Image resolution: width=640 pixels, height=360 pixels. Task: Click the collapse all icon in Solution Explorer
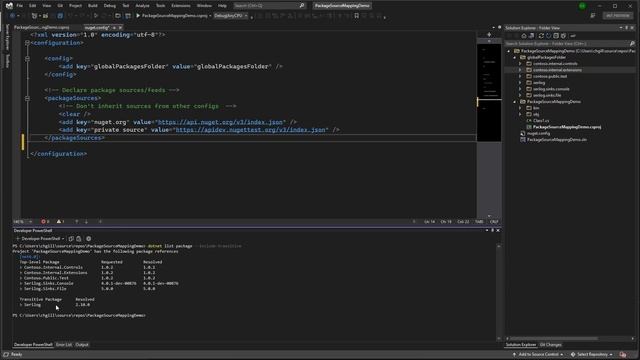coord(556,36)
